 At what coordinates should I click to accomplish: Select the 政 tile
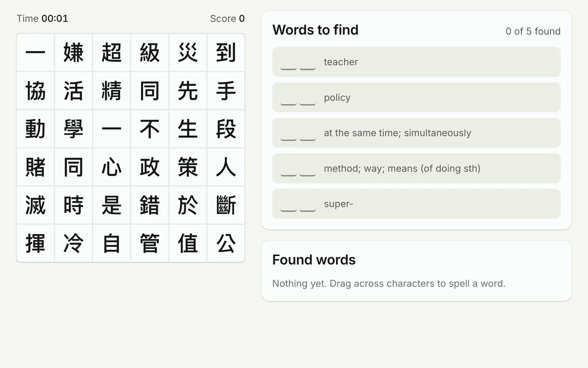(x=150, y=167)
